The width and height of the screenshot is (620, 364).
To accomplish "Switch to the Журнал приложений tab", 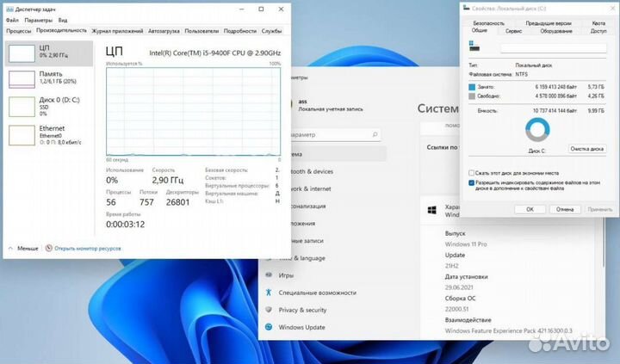I will [x=117, y=31].
